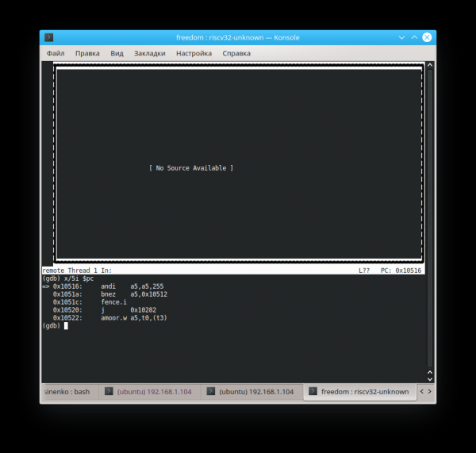
Task: Open the Закладки menu
Action: (x=149, y=53)
